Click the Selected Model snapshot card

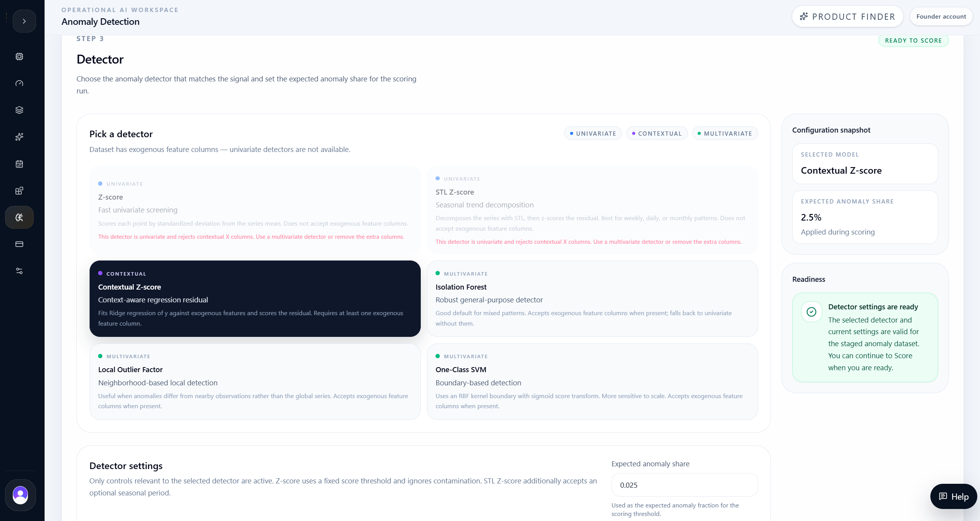[865, 164]
